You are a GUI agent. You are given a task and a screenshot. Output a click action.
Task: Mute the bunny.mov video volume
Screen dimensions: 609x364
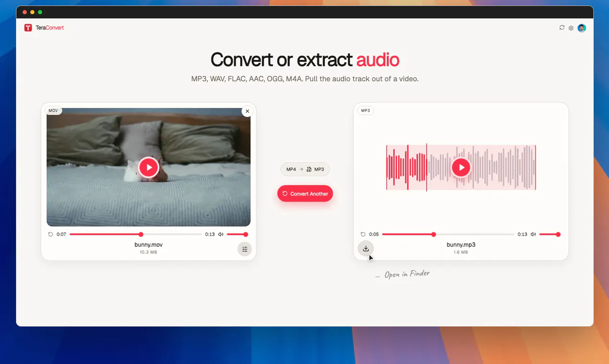[221, 234]
